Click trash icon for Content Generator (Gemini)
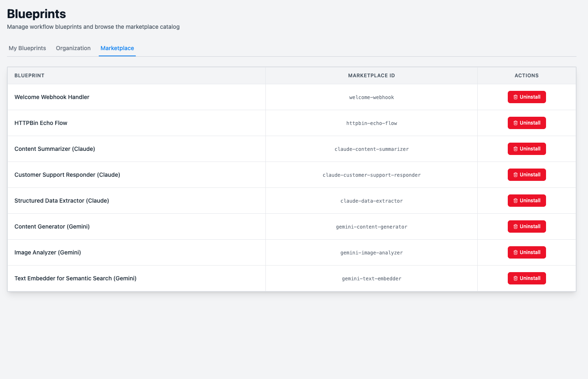Screen dimensions: 588x379 pos(516,227)
